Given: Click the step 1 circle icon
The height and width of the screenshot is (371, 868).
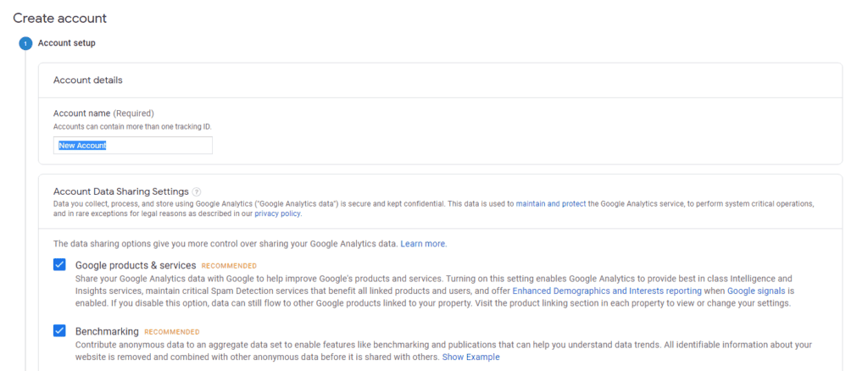Looking at the screenshot, I should pos(25,44).
